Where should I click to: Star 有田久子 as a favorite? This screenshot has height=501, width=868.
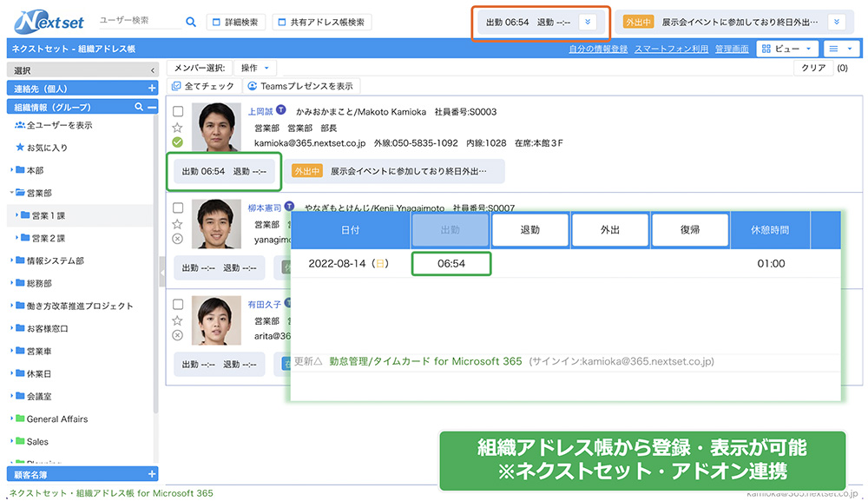tap(178, 320)
